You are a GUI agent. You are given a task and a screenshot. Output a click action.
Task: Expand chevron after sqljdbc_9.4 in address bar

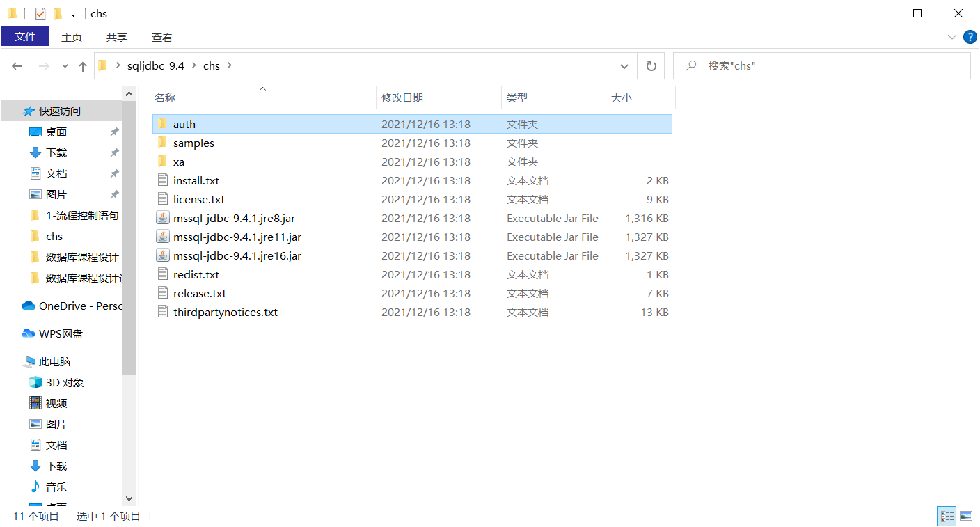[194, 66]
